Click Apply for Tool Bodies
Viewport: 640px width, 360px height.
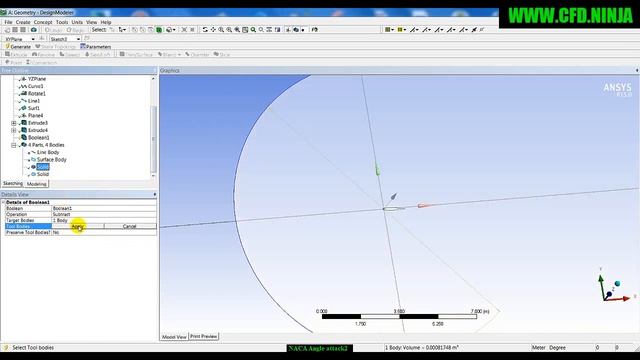point(78,226)
